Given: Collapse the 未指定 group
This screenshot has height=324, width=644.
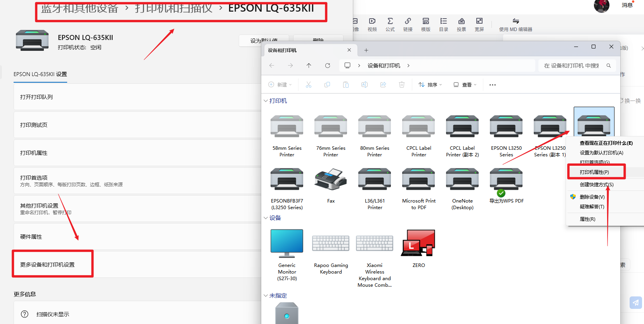Looking at the screenshot, I should pos(266,296).
